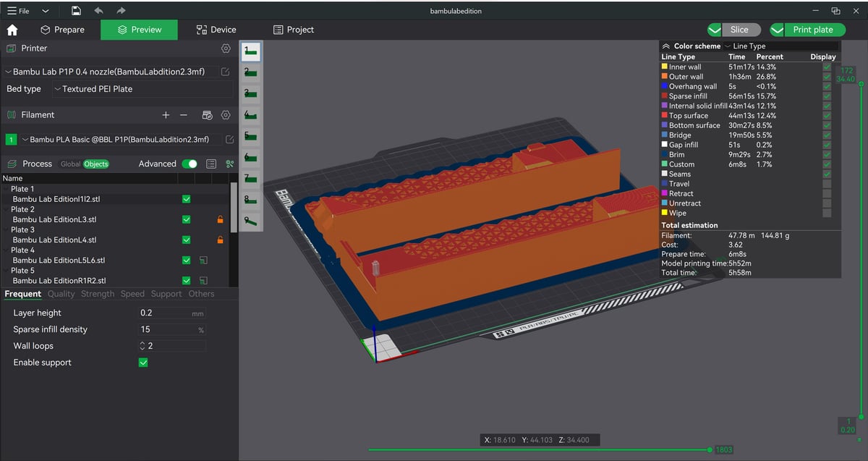Select filament slot number 1 swatch
This screenshot has width=868, height=461.
tap(12, 139)
